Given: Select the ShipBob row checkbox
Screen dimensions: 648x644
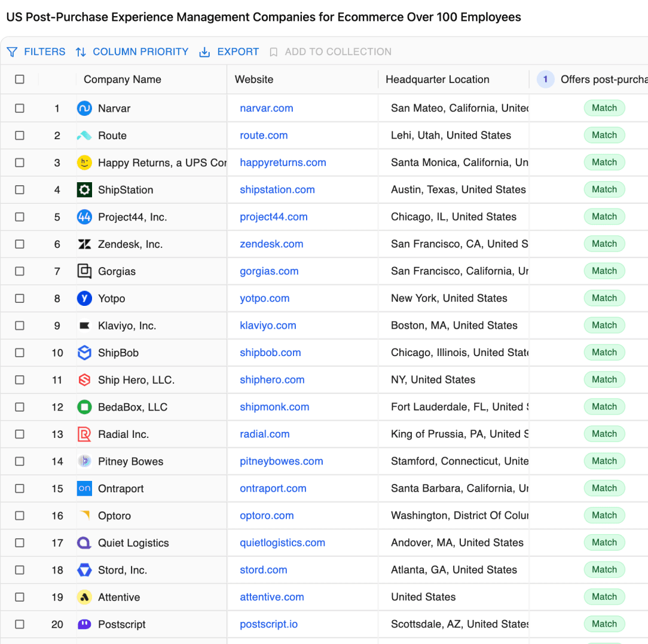Looking at the screenshot, I should pos(19,353).
